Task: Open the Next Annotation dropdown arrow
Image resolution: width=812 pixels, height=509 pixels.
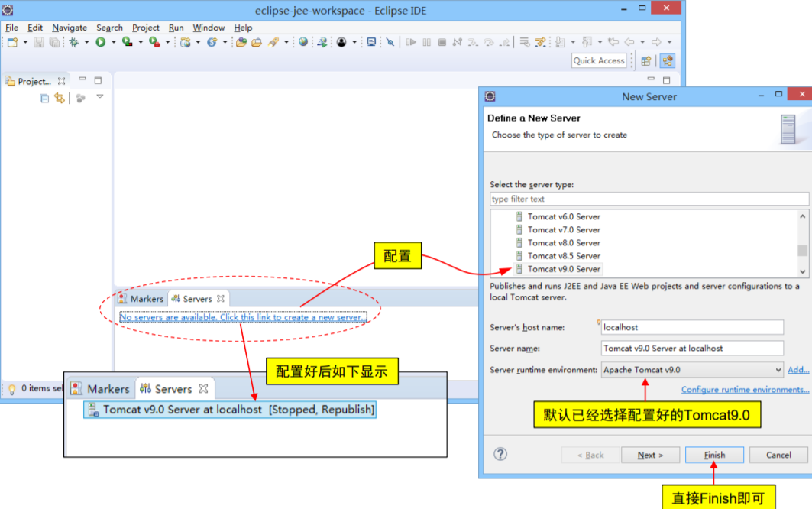Action: (572, 43)
